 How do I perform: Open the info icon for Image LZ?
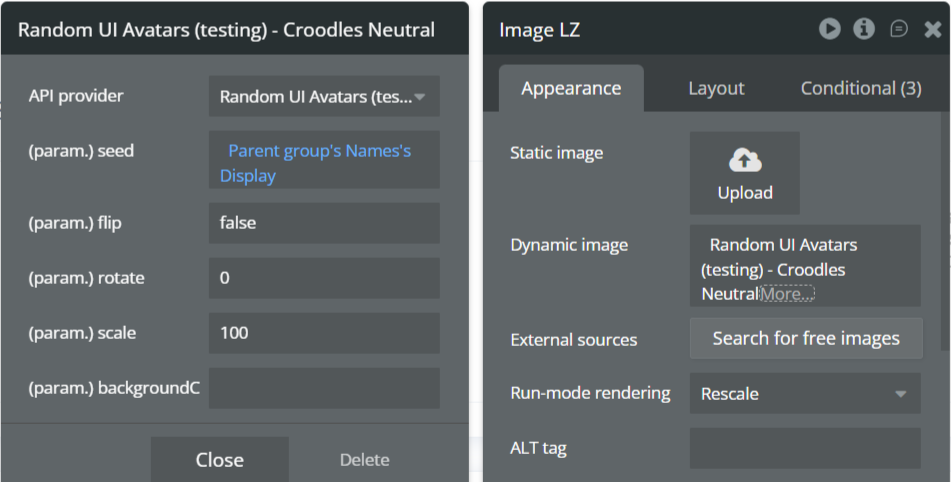tap(864, 29)
